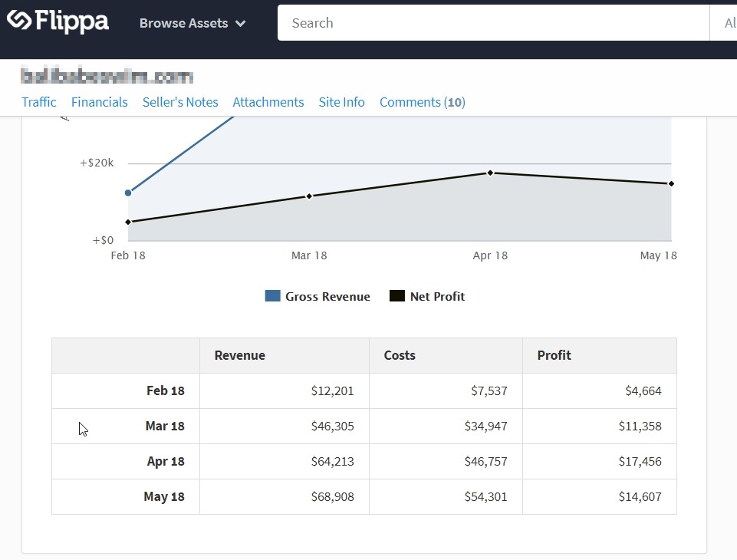Select the Net Profit Mar 18 marker

pyautogui.click(x=309, y=196)
